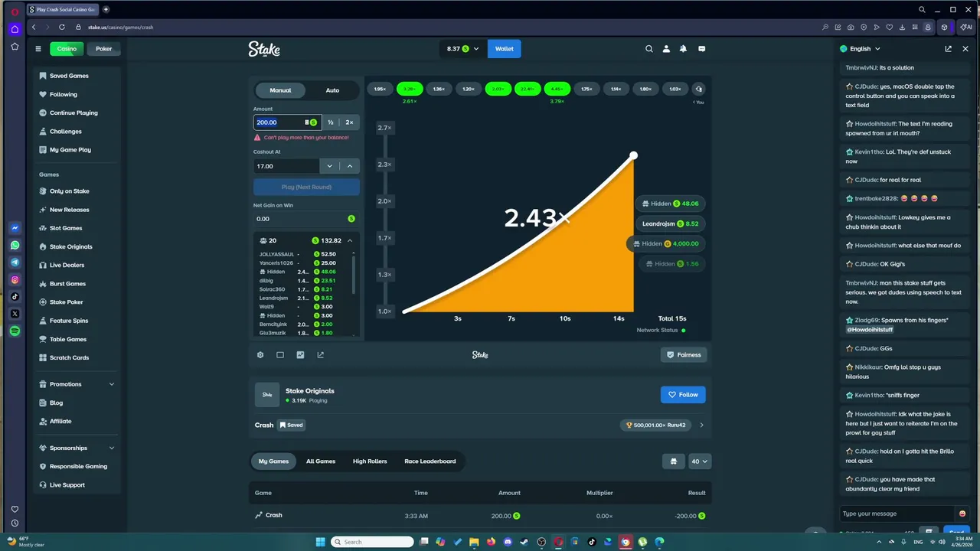Open the notifications bell in header
Image resolution: width=980 pixels, height=551 pixels.
pyautogui.click(x=683, y=49)
